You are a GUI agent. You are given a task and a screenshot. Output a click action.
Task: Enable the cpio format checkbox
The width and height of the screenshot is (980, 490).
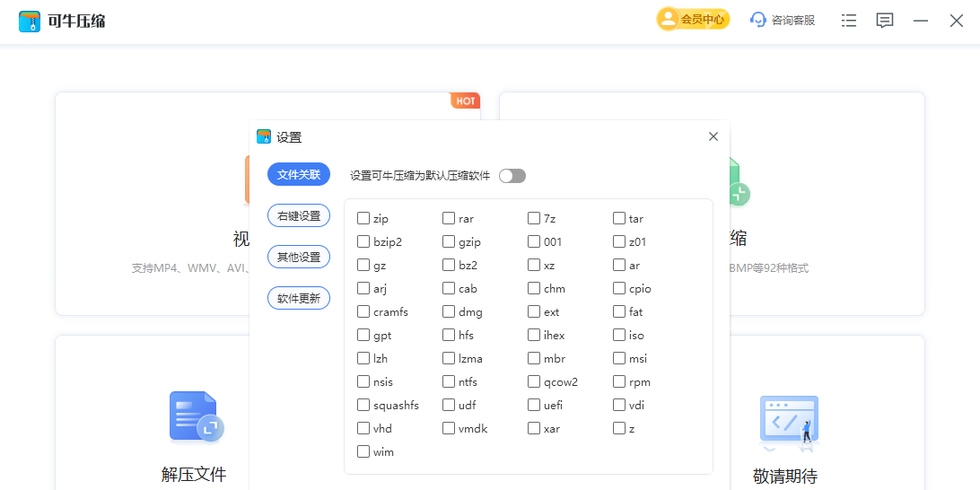tap(618, 288)
